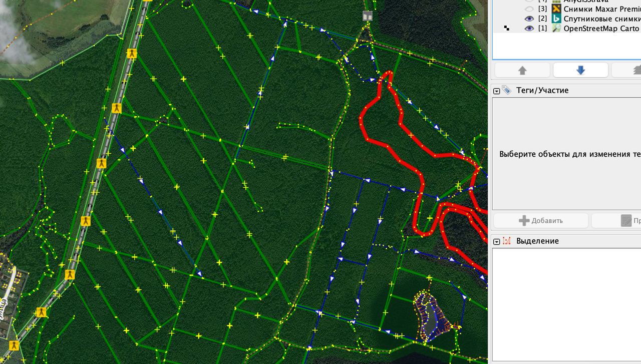Click index [2] in the layer list

tap(542, 19)
